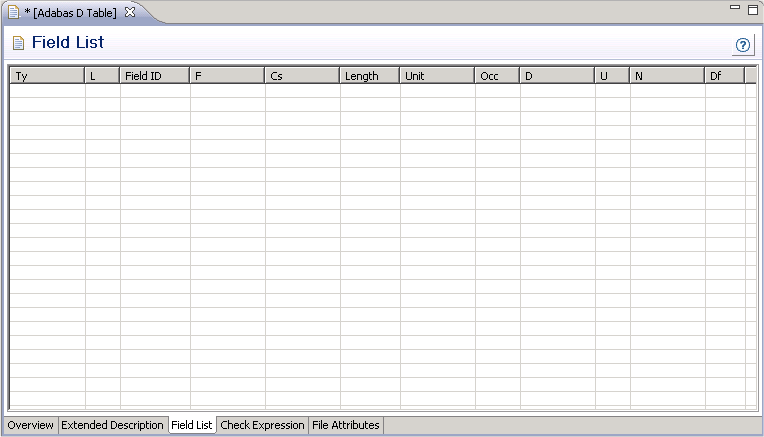
Task: Click the Df column header
Action: click(x=725, y=76)
